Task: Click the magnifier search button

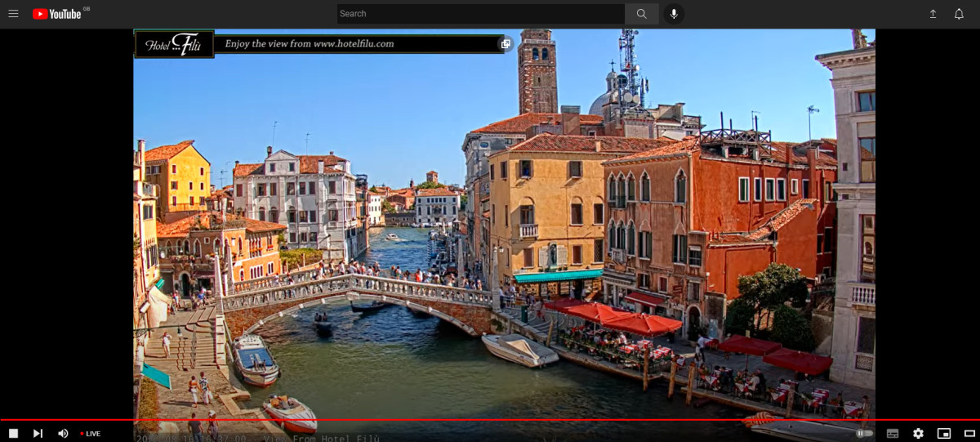Action: (x=642, y=14)
